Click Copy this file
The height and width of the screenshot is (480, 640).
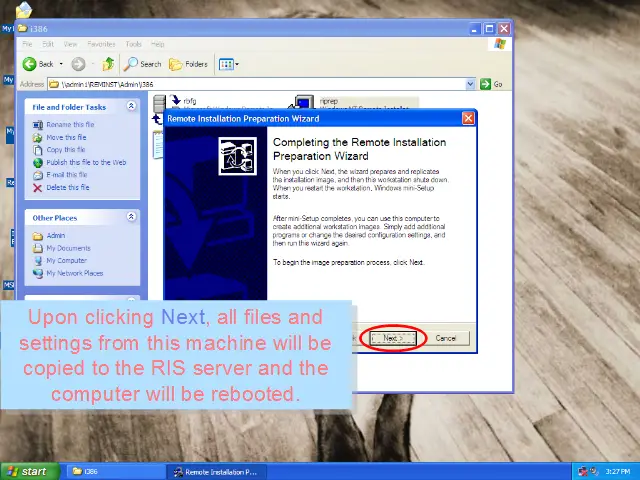click(x=66, y=149)
